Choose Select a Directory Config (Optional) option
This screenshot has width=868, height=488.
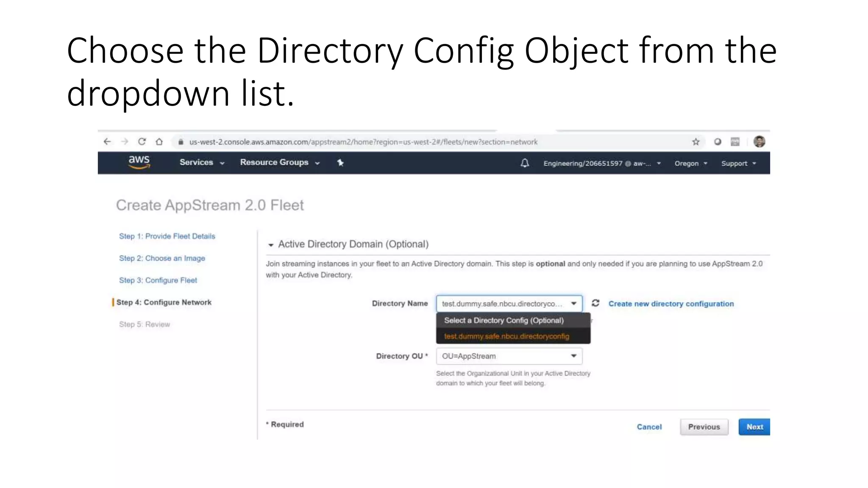[x=513, y=321]
